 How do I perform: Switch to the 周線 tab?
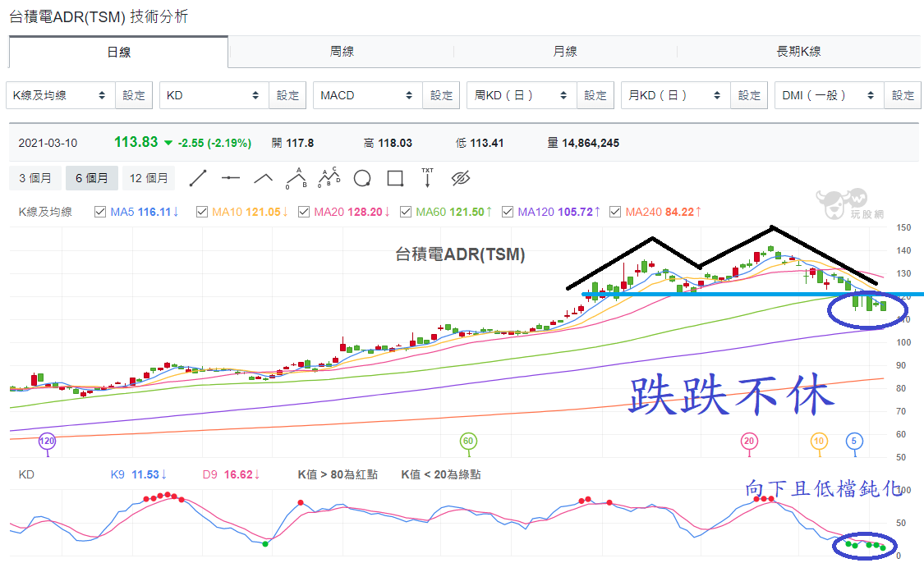342,52
